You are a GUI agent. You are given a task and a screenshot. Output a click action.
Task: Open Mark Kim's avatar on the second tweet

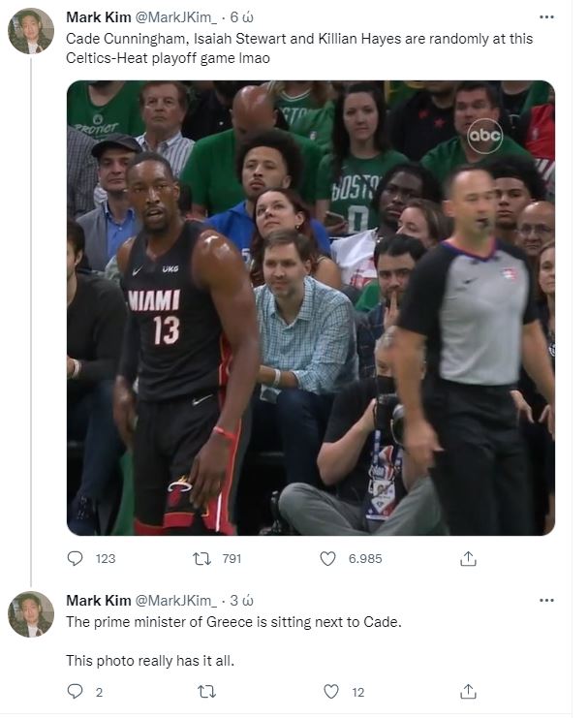click(x=31, y=614)
